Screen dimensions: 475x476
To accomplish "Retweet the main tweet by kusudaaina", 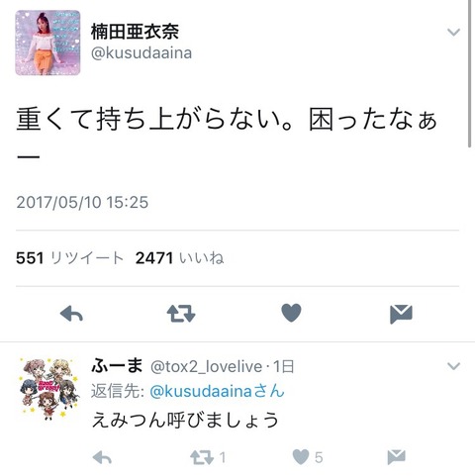I will (181, 314).
